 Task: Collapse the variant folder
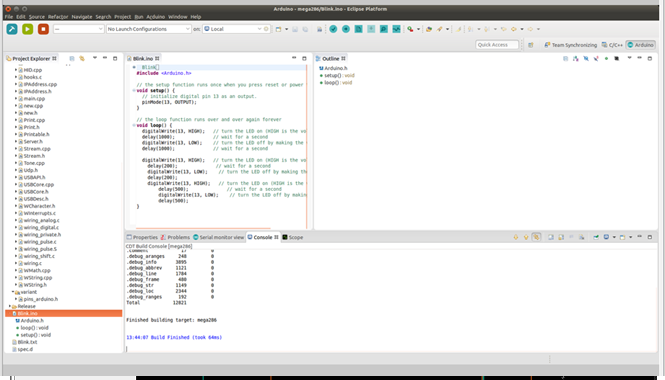(x=13, y=292)
